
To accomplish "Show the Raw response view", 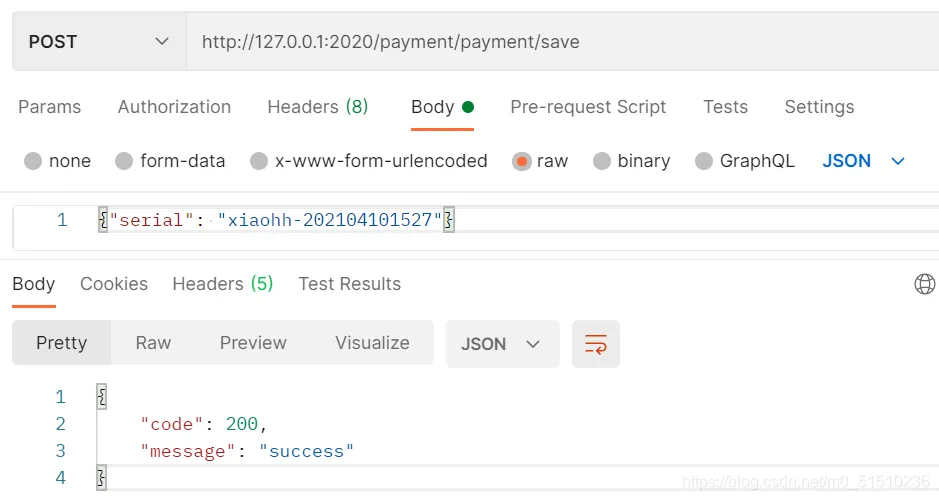I will click(x=153, y=343).
